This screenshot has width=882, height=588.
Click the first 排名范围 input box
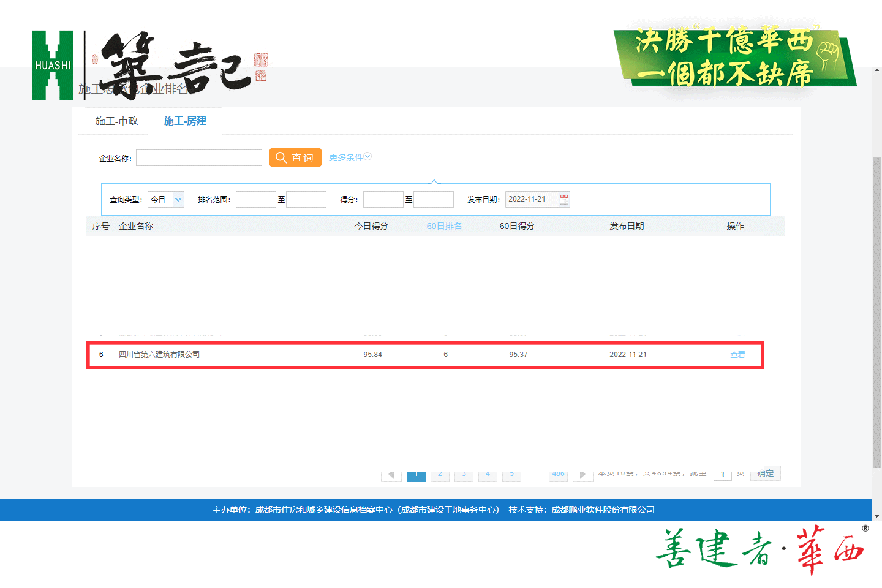click(255, 200)
